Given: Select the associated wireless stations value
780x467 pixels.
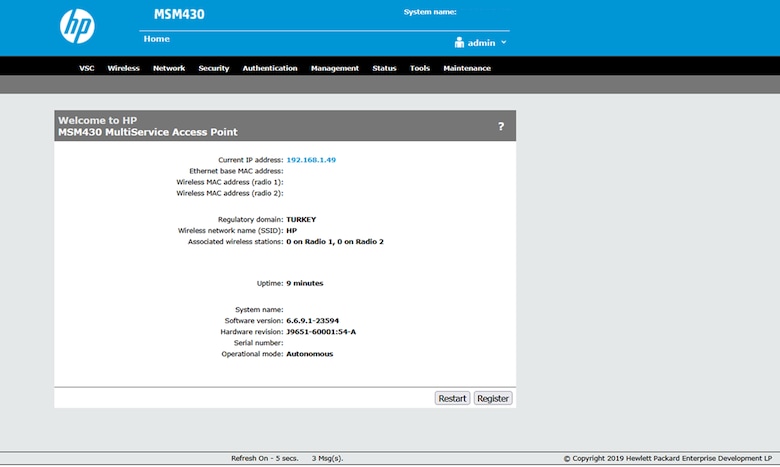Looking at the screenshot, I should point(335,241).
